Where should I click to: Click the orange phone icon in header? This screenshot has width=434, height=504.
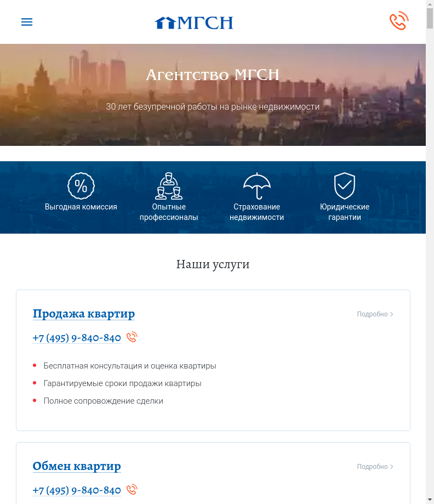pyautogui.click(x=399, y=21)
